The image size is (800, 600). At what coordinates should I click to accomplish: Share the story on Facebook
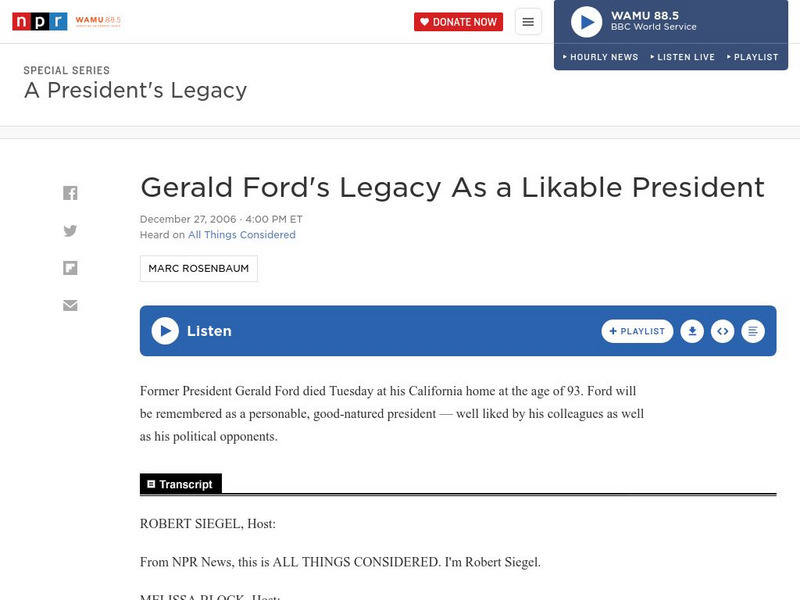click(70, 191)
